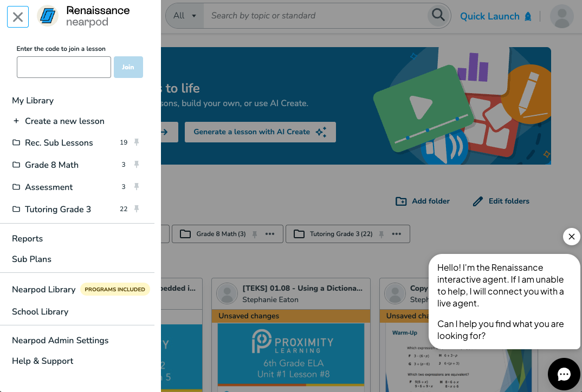Open the Grade 8 Math sidebar folder
The width and height of the screenshot is (582, 392).
click(x=51, y=165)
